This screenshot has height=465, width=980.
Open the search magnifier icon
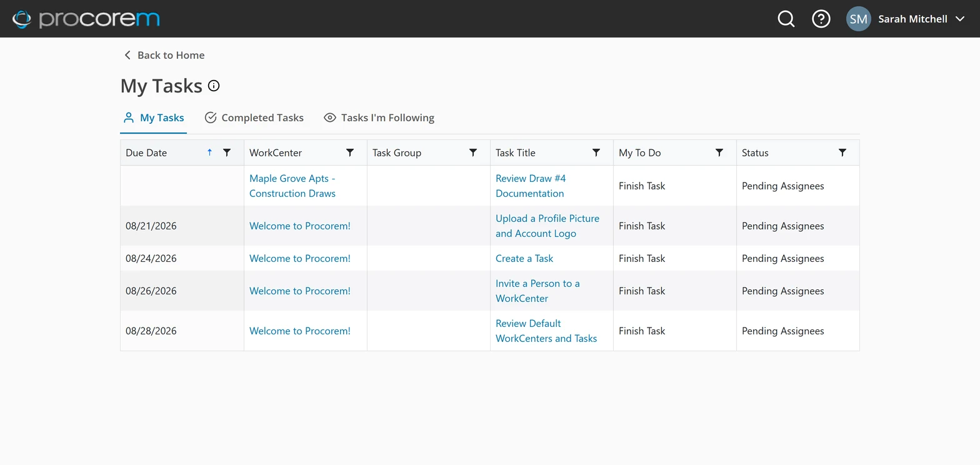tap(786, 19)
